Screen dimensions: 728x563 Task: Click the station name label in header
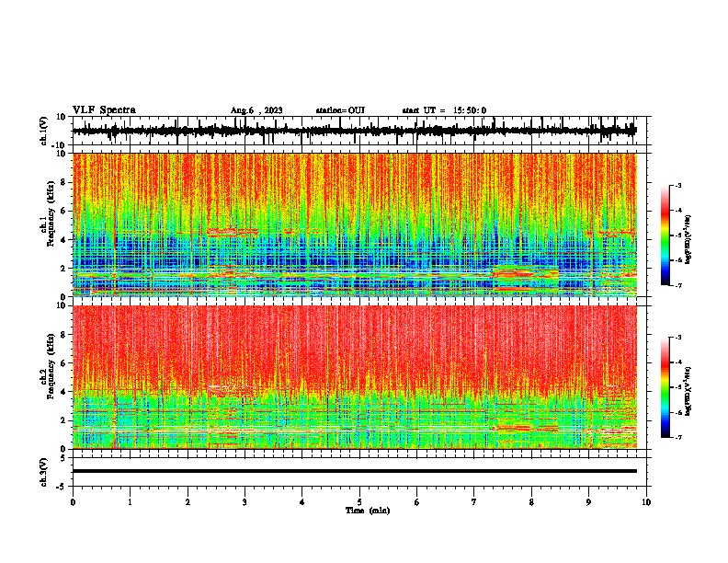(340, 110)
